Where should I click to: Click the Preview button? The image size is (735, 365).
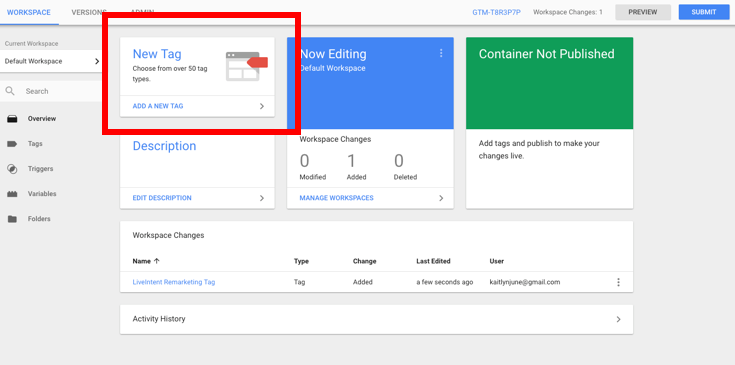pyautogui.click(x=643, y=12)
